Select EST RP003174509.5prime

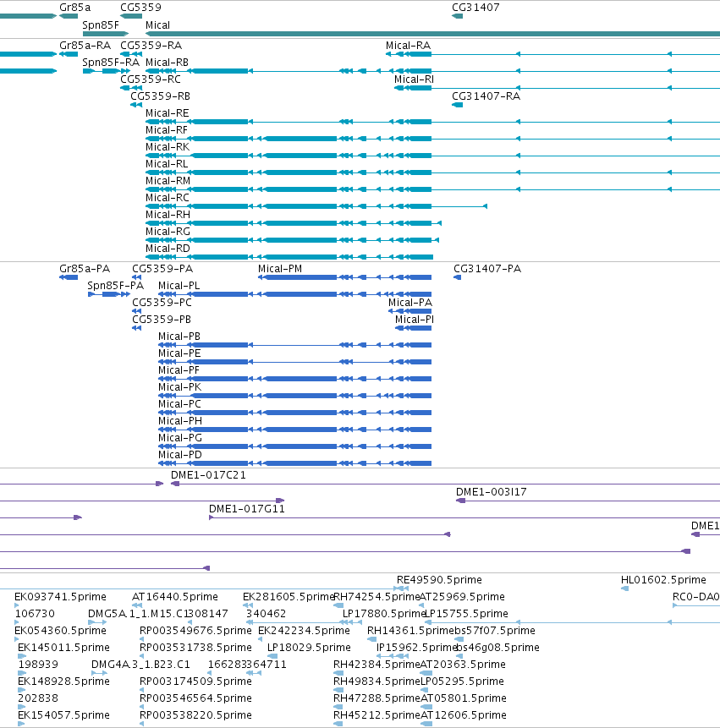(x=195, y=681)
